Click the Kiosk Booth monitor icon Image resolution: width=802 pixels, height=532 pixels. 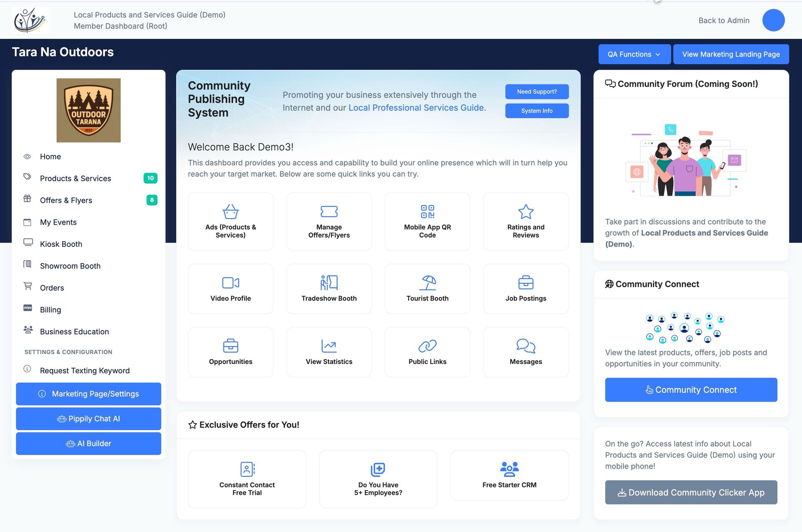point(28,243)
